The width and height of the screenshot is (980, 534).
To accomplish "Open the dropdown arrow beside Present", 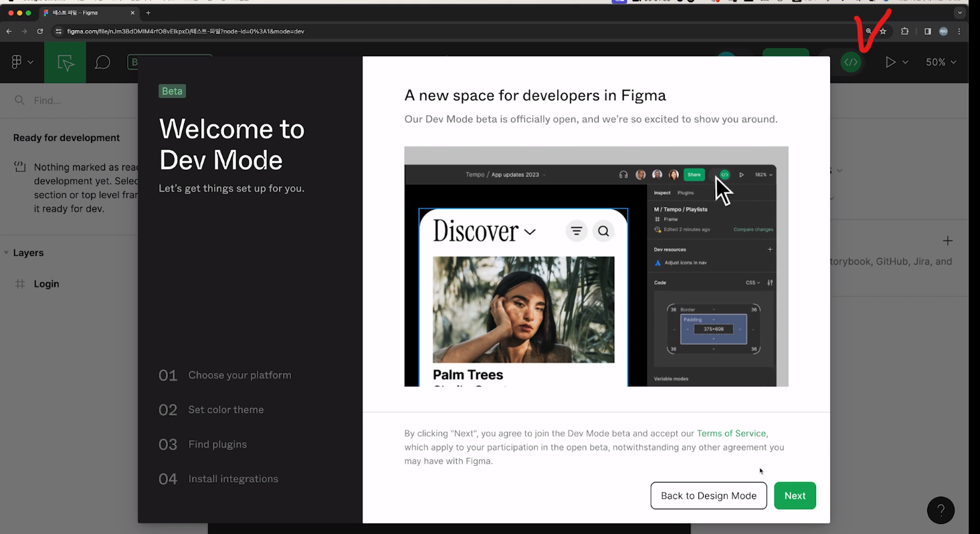I will 905,62.
